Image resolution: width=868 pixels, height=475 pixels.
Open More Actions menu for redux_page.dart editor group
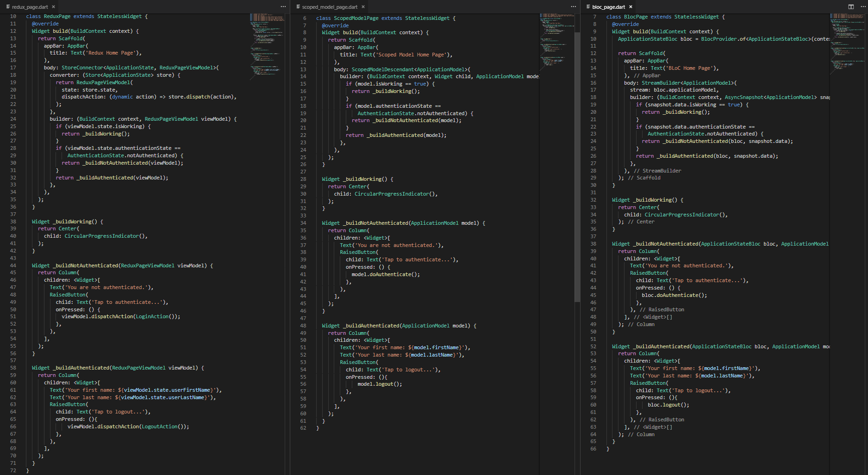click(283, 7)
